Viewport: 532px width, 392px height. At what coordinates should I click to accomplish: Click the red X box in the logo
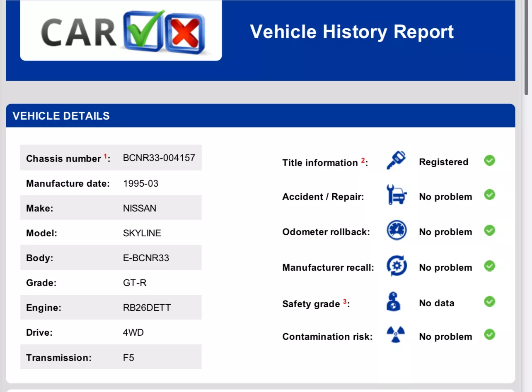pos(184,33)
